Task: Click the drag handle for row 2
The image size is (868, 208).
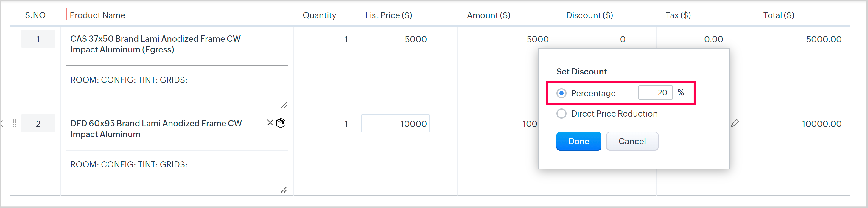Action: click(x=15, y=123)
